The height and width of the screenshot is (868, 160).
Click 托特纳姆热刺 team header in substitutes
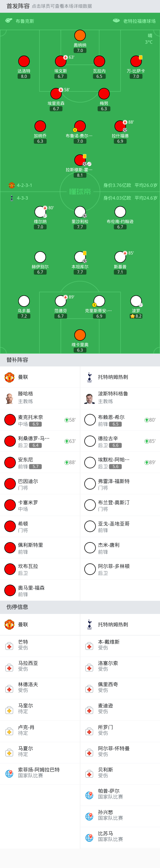(113, 377)
